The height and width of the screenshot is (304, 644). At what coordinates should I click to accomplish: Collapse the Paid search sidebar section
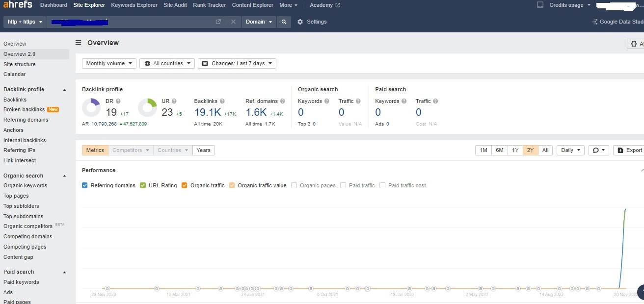[64, 272]
